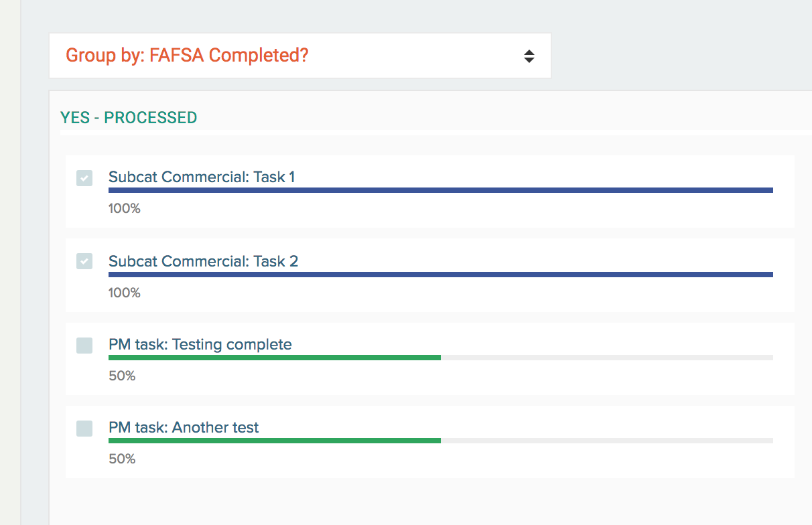Click the up-down arrows on Group by selector

[x=529, y=56]
